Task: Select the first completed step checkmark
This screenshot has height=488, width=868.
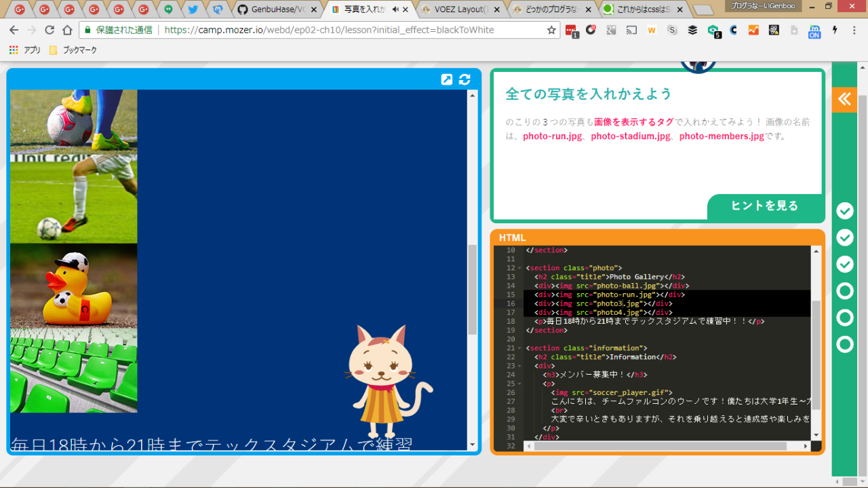Action: coord(844,211)
